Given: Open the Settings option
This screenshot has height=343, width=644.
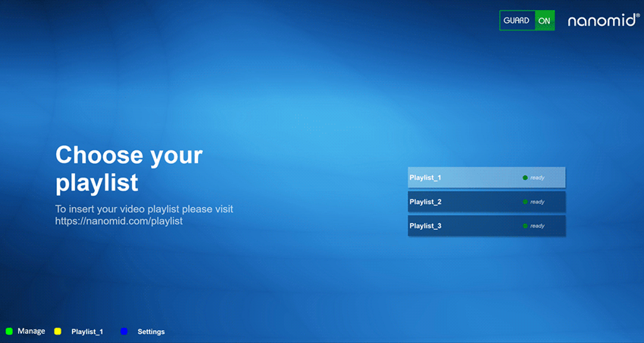Looking at the screenshot, I should click(x=151, y=332).
